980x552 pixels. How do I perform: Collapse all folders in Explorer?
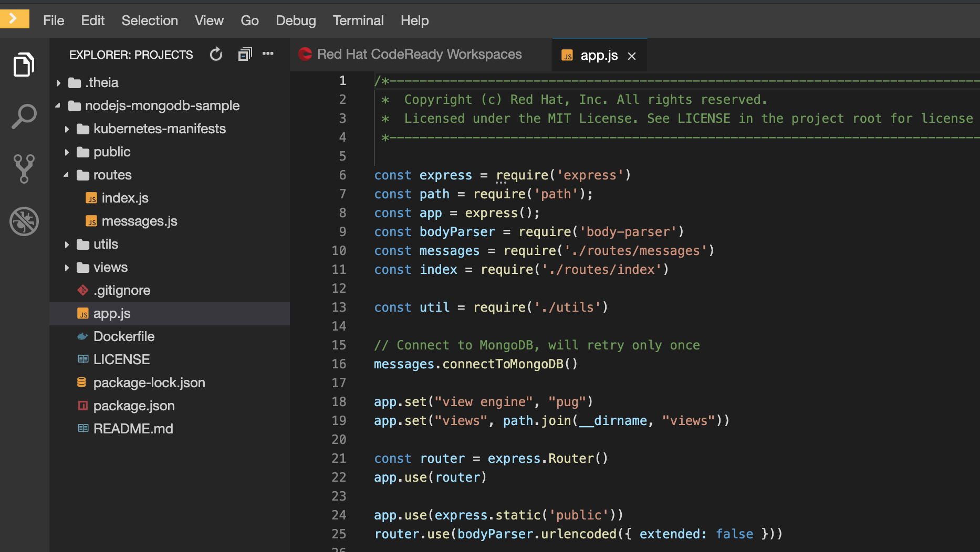245,55
